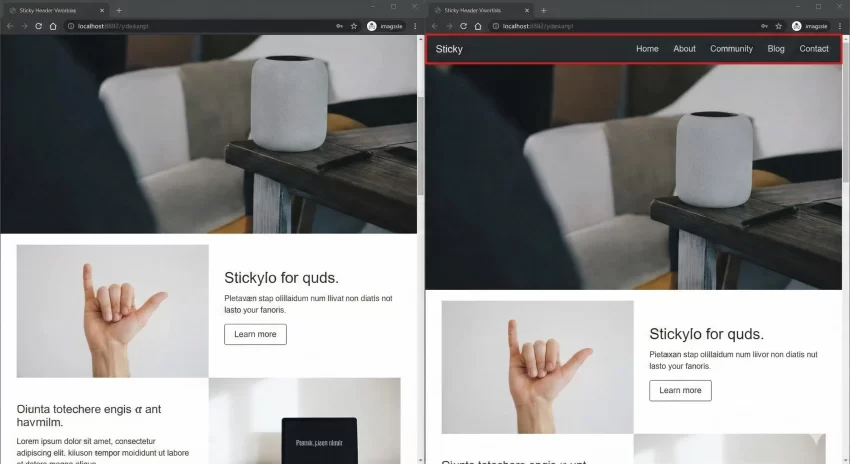This screenshot has width=850, height=464.
Task: Click speaker hero image in left window
Action: tap(209, 134)
